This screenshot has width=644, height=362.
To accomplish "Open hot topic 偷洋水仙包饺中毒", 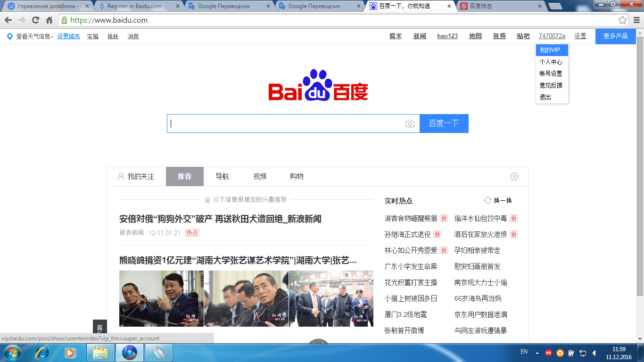I will [x=480, y=218].
